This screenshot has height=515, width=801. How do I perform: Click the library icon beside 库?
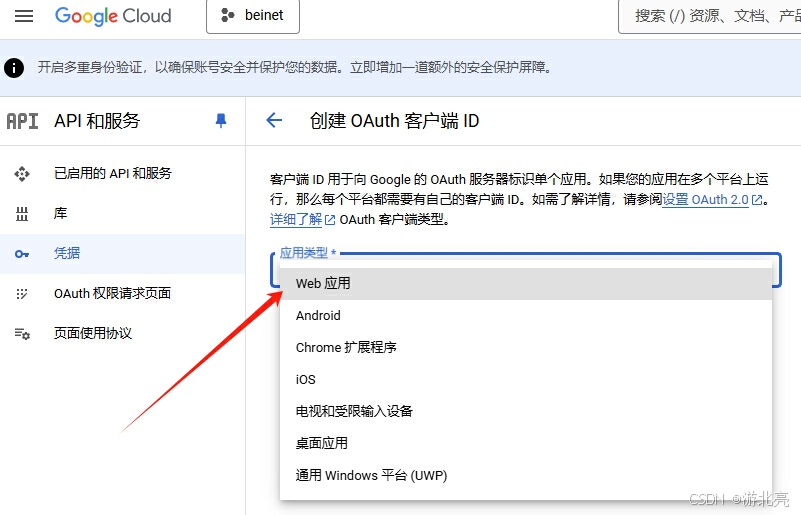click(22, 214)
